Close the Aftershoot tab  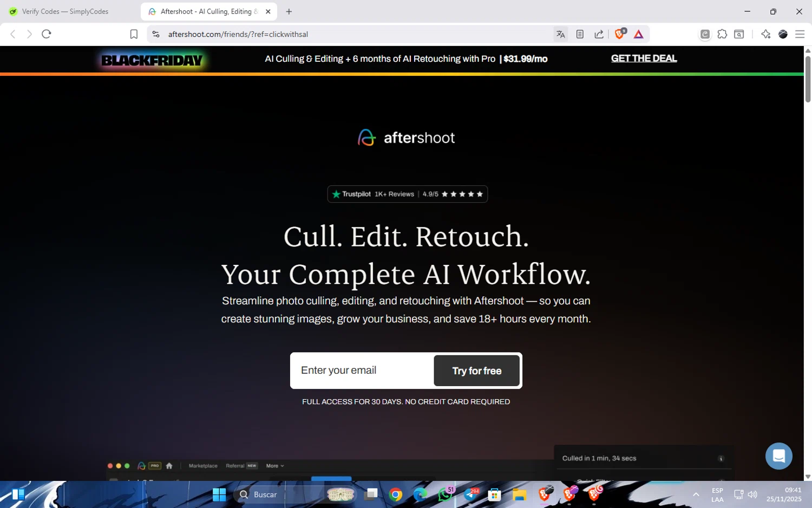click(x=268, y=11)
